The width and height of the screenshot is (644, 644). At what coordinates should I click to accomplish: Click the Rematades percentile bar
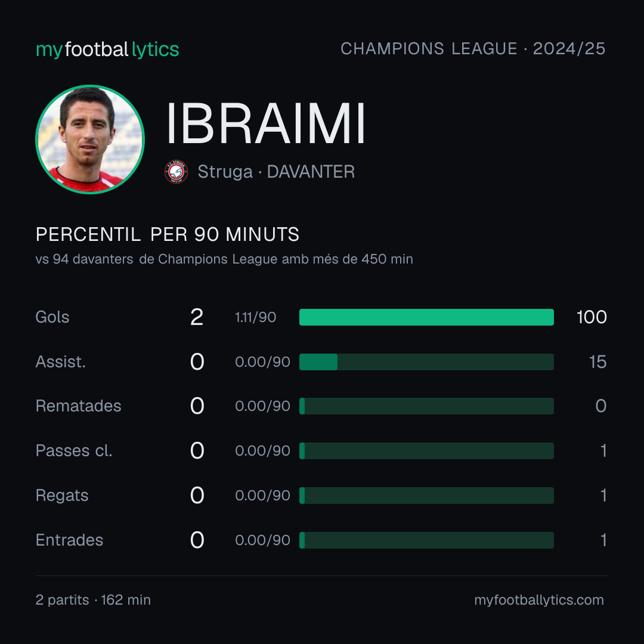point(426,406)
